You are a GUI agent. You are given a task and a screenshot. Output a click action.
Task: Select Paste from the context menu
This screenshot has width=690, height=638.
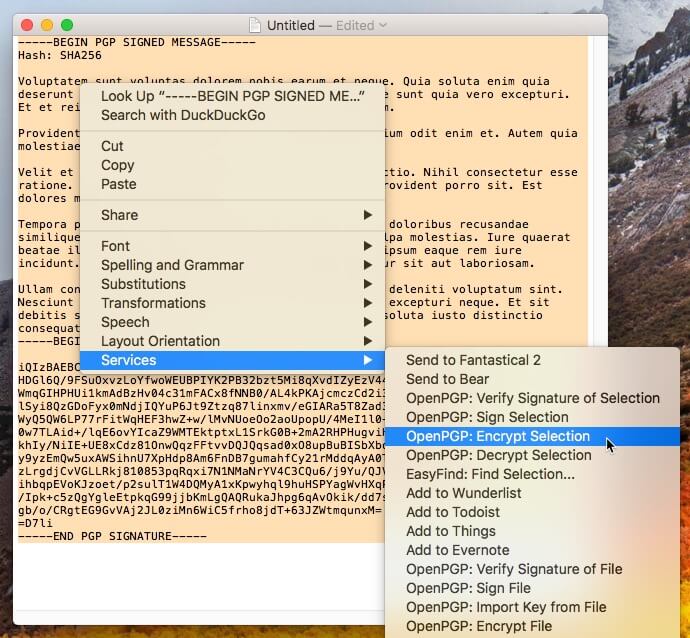232,184
